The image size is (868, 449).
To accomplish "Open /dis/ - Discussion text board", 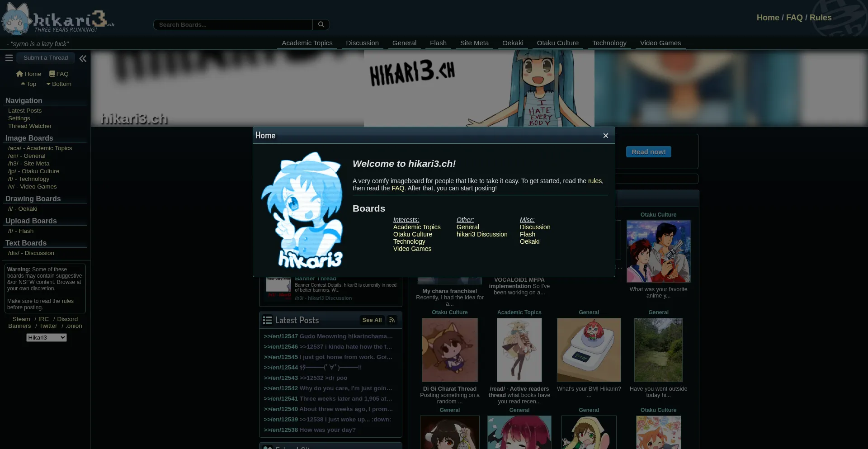I will click(x=31, y=253).
